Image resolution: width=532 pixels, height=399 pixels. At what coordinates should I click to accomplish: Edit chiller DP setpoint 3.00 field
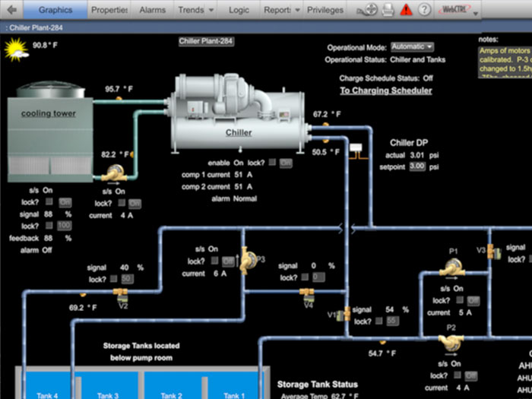[417, 166]
